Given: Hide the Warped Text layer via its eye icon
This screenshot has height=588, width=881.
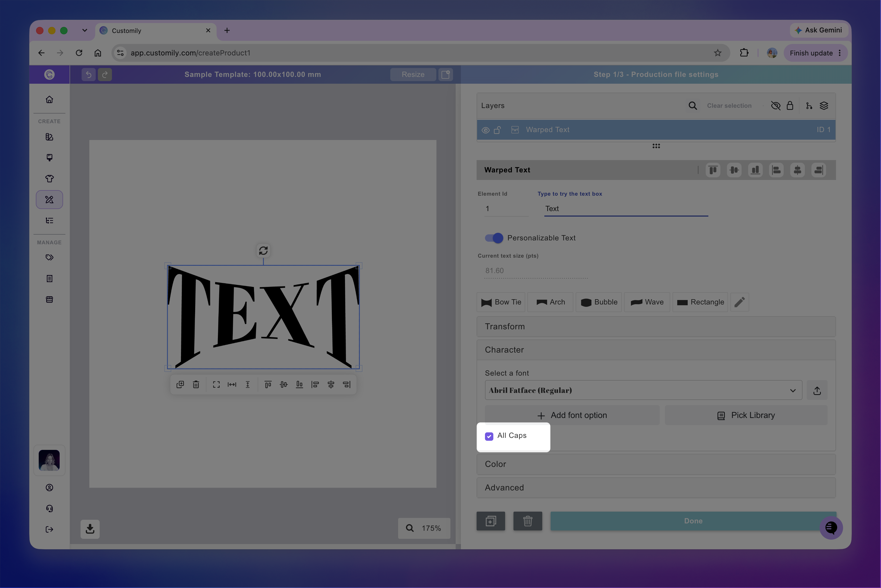Looking at the screenshot, I should [x=485, y=130].
